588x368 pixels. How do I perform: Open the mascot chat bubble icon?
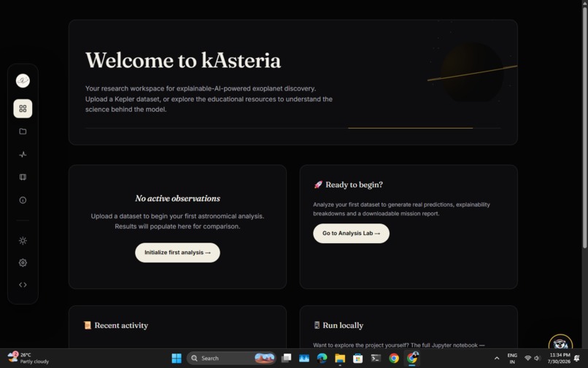point(560,342)
